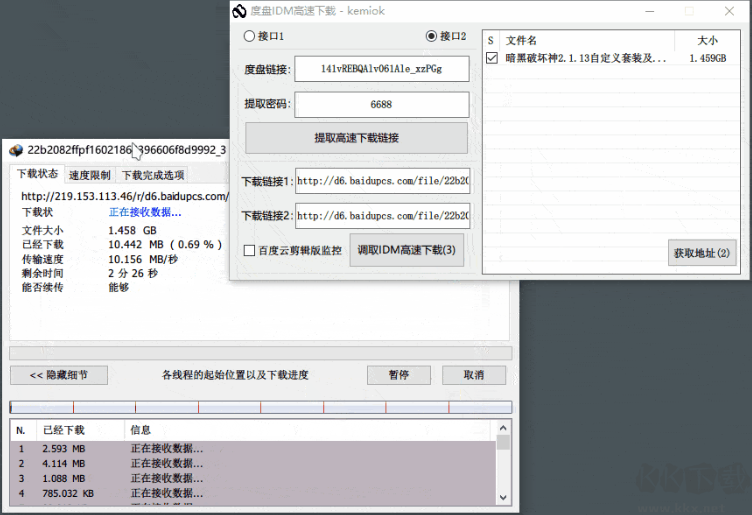752x515 pixels.
Task: Click the 度盘链接 input field
Action: click(x=381, y=69)
